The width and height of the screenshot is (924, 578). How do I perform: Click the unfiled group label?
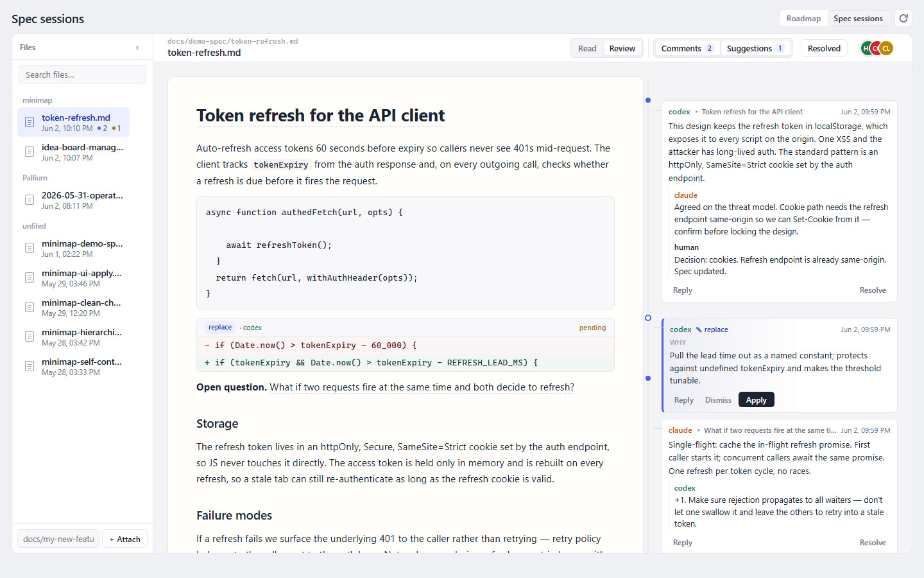click(34, 226)
